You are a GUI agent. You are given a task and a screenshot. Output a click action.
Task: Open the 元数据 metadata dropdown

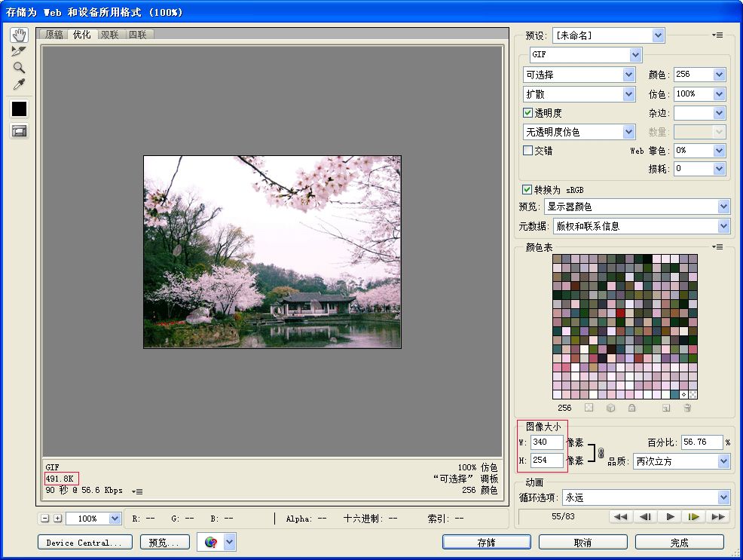tap(723, 226)
